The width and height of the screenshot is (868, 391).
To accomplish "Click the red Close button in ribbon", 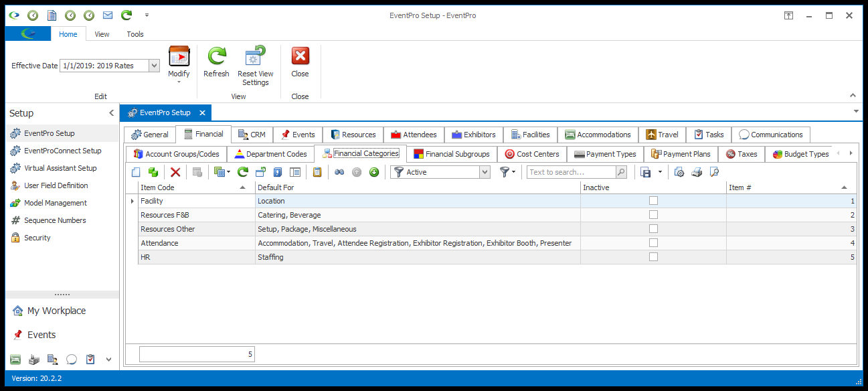I will pyautogui.click(x=300, y=62).
